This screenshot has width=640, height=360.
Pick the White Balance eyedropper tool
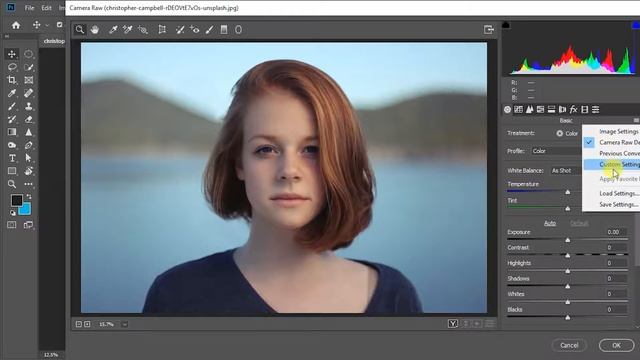pyautogui.click(x=113, y=29)
